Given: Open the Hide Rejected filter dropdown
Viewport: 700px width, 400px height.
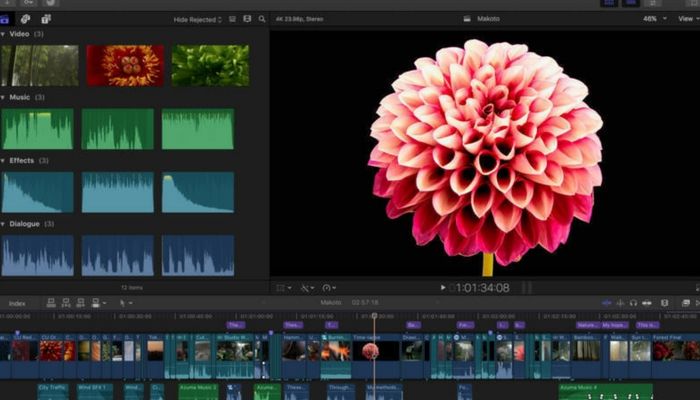Looking at the screenshot, I should point(196,19).
